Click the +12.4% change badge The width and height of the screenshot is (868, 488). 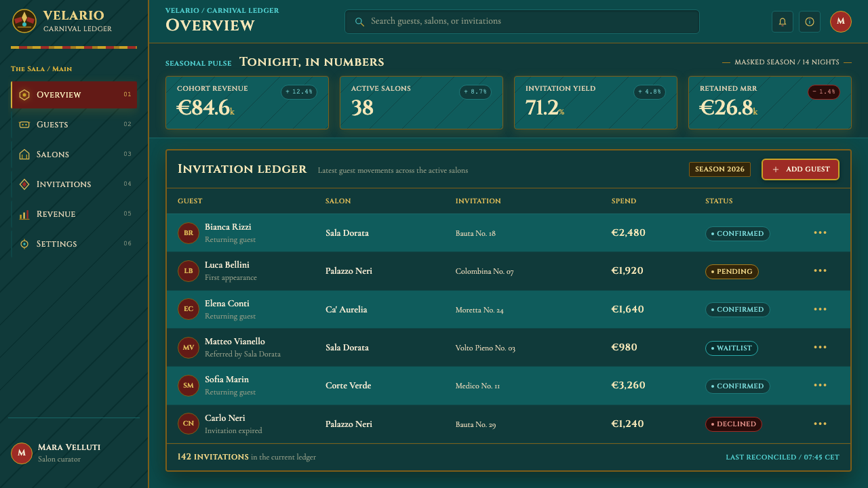point(299,91)
